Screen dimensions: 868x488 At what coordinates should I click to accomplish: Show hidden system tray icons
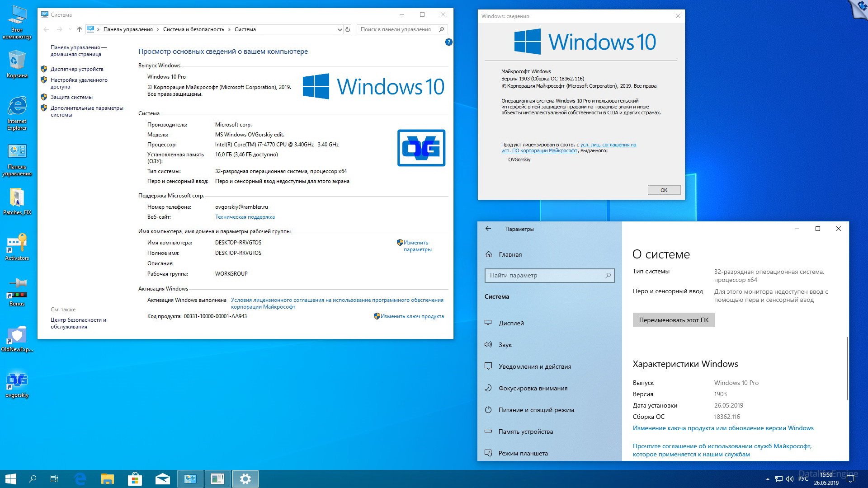pos(767,479)
